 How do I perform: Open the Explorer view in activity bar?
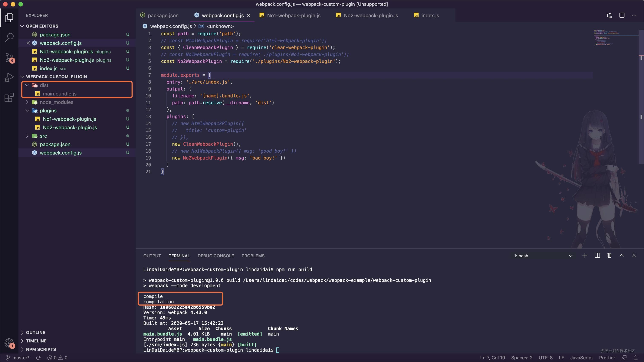click(9, 17)
